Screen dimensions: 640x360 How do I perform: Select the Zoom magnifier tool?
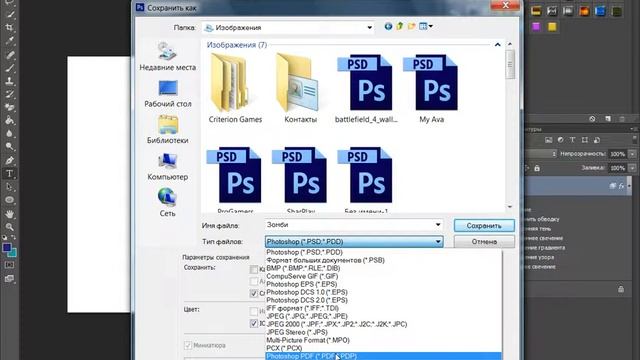9,227
